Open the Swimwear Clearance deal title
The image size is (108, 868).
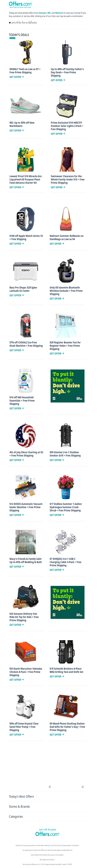pyautogui.click(x=67, y=180)
